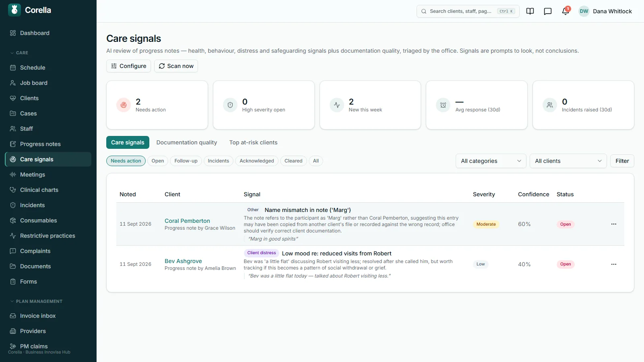Open the All clients dropdown
Screen dimensions: 644x362
tap(568, 161)
